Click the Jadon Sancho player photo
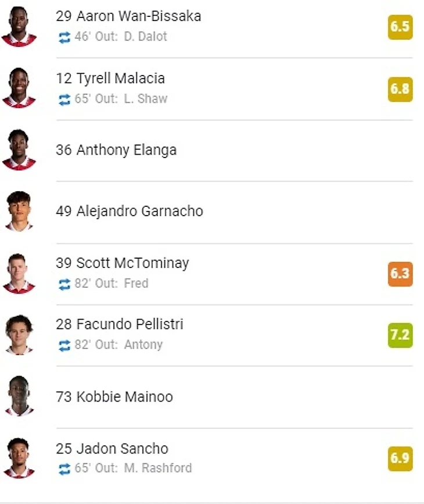 point(19,458)
